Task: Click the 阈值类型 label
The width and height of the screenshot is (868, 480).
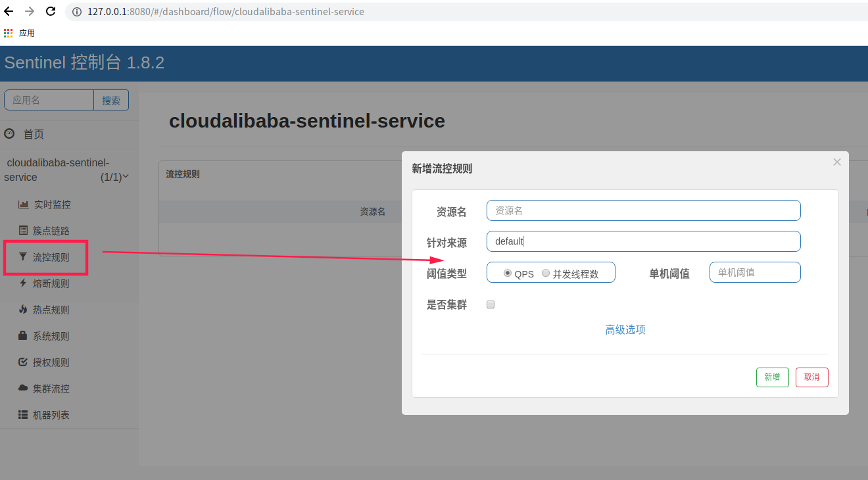Action: pos(446,274)
